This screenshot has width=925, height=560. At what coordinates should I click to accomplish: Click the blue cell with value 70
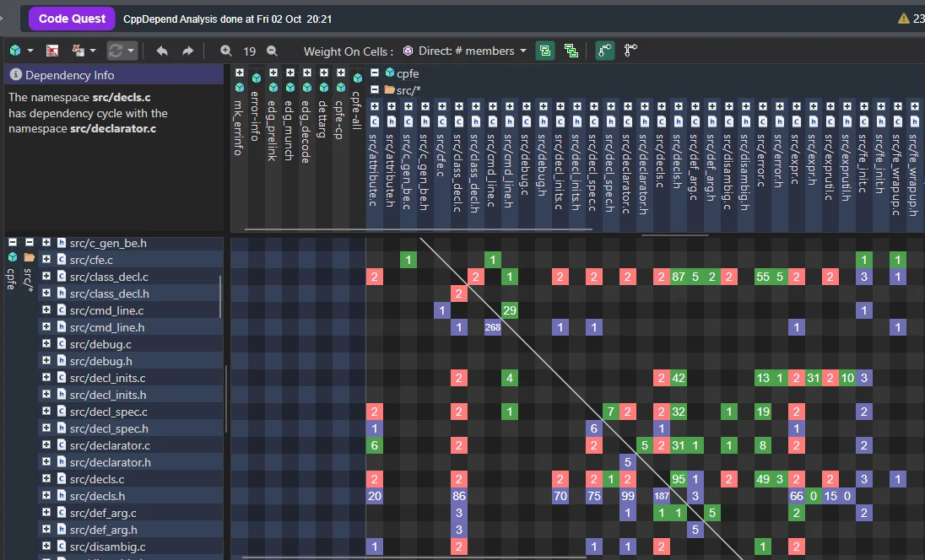coord(560,497)
